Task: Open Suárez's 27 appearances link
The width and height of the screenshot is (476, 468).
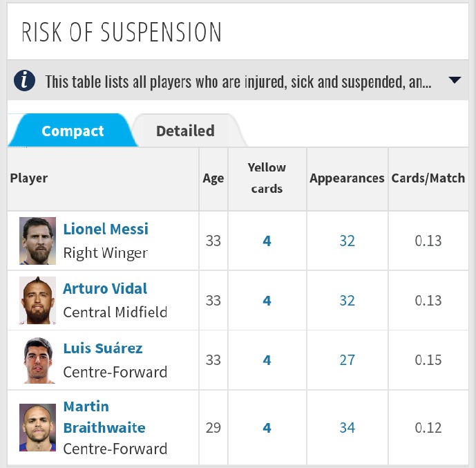Action: pyautogui.click(x=347, y=360)
